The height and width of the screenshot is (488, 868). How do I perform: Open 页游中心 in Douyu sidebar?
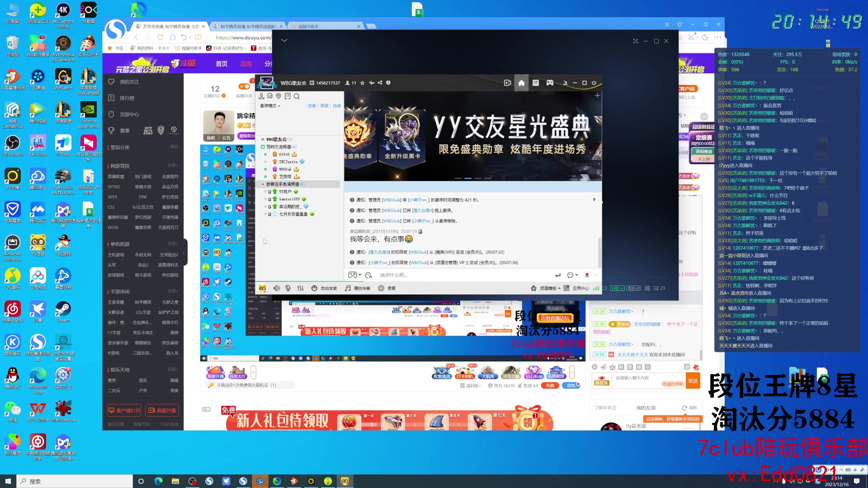tap(123, 114)
